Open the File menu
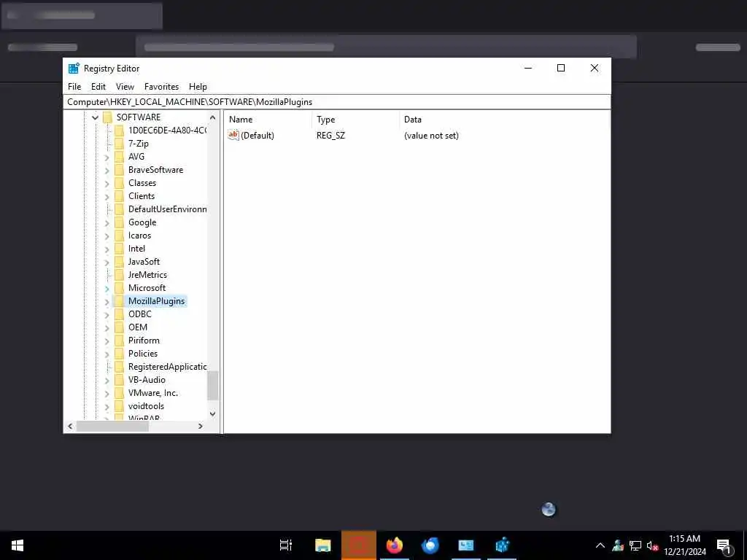The width and height of the screenshot is (747, 560). (74, 87)
